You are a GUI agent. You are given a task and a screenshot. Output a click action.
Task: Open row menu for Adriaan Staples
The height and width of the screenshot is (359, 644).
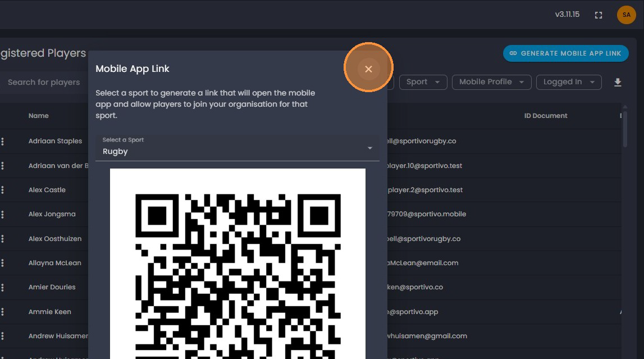(x=2, y=142)
